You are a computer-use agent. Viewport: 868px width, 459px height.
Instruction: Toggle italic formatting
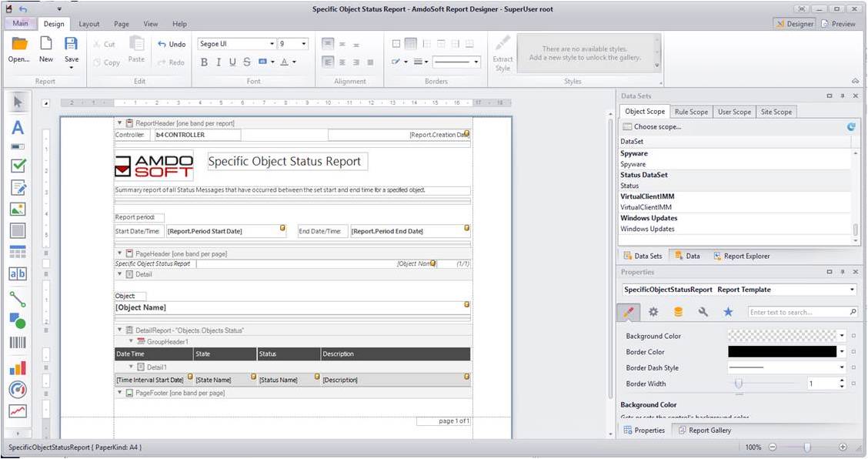[219, 62]
